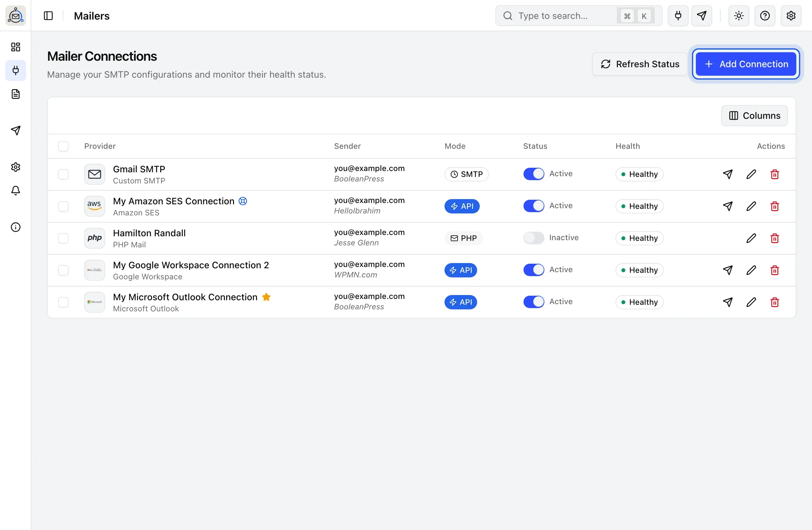The image size is (812, 530).
Task: Click Healthy badge in Hamilton Randall row
Action: pos(639,238)
